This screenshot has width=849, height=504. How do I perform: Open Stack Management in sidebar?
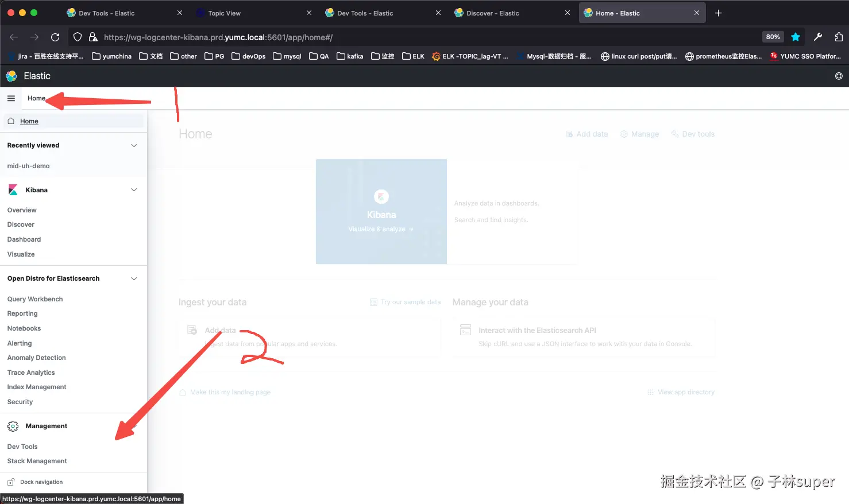37,461
